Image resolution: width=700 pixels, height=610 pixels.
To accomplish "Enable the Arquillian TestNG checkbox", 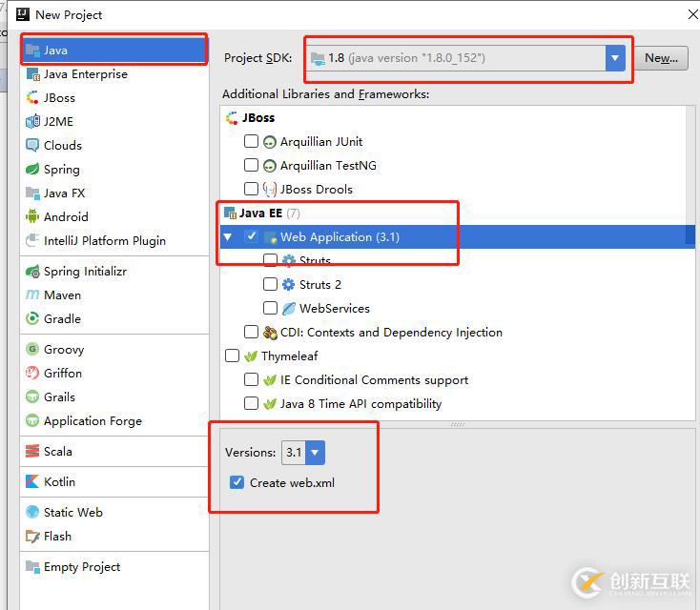I will click(x=251, y=165).
